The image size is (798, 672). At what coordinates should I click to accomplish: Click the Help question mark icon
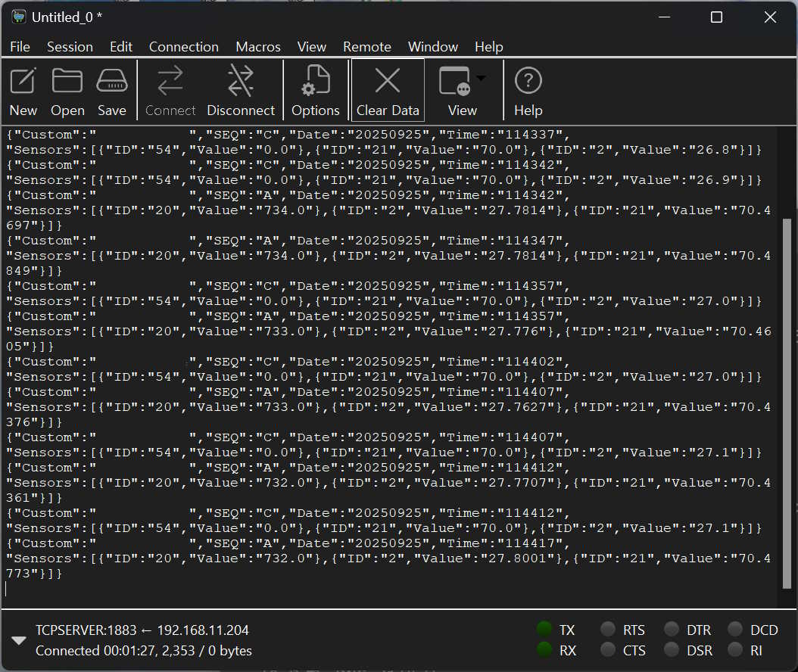pyautogui.click(x=528, y=82)
